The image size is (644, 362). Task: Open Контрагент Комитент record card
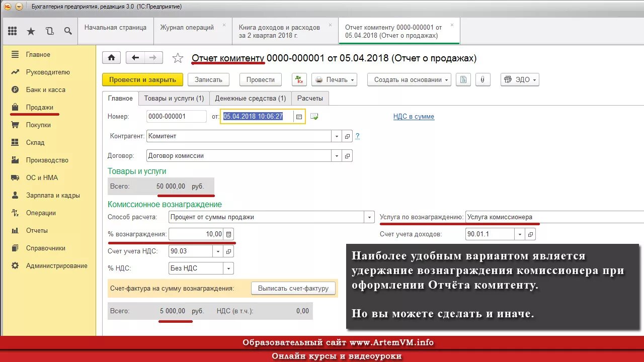click(x=347, y=136)
